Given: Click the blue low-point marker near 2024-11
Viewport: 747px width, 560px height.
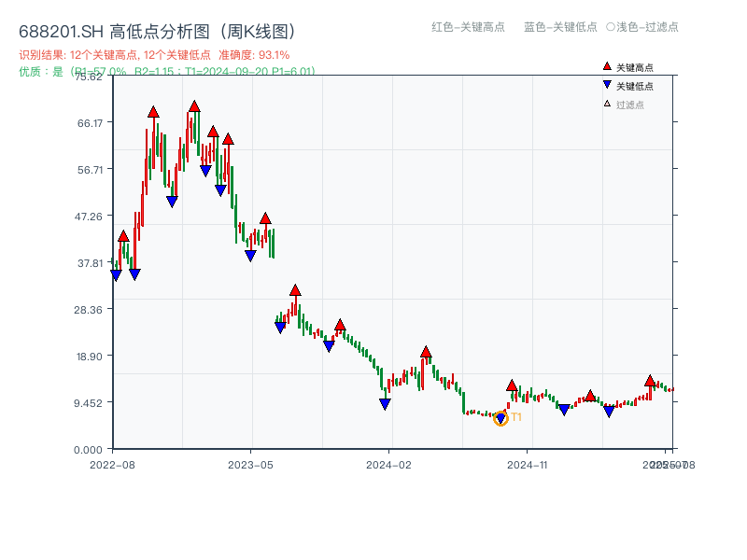Looking at the screenshot, I should tap(565, 409).
